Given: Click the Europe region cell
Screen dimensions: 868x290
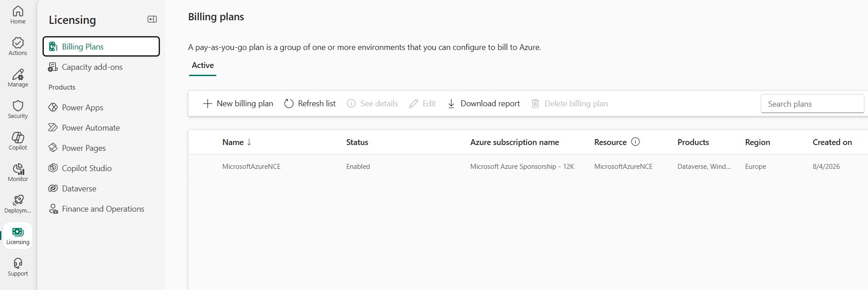Looking at the screenshot, I should [x=756, y=167].
